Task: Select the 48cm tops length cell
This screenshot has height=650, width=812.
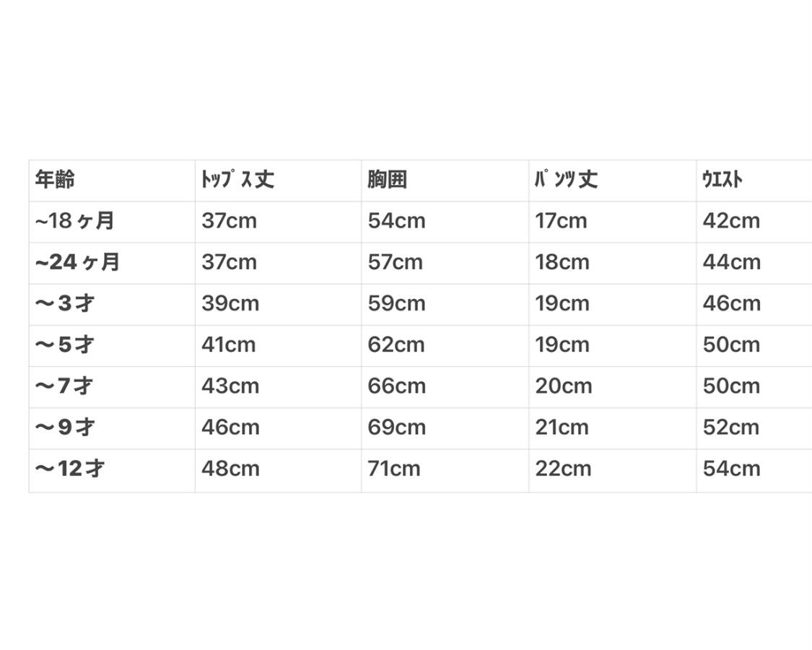Action: (230, 469)
